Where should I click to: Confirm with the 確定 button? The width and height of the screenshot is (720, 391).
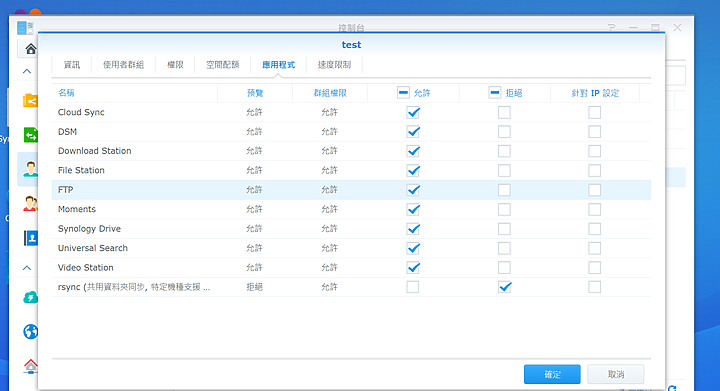click(552, 374)
